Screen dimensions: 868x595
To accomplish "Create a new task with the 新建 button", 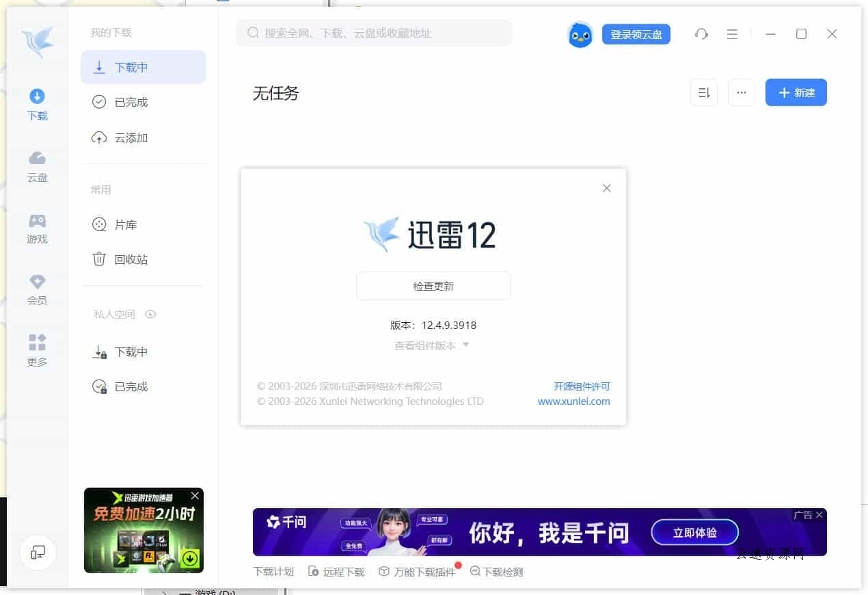I will [x=796, y=92].
